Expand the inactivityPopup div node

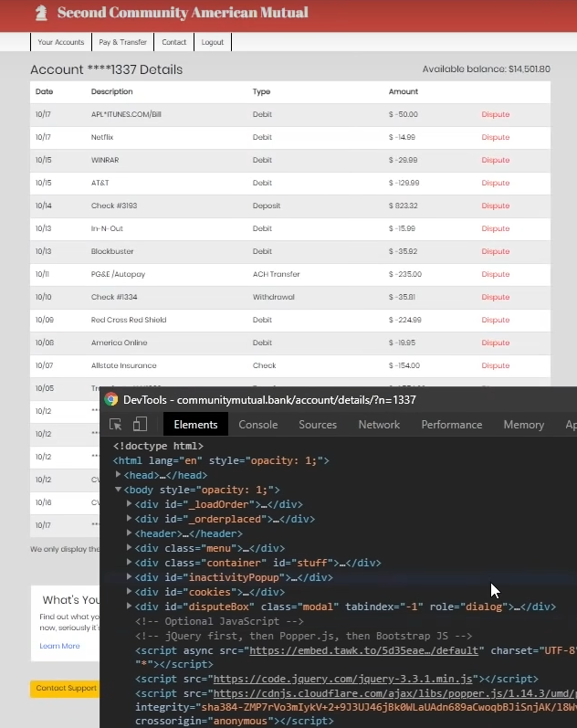[129, 578]
